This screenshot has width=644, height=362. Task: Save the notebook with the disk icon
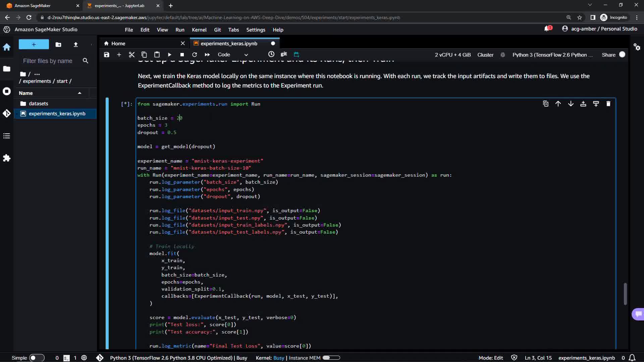(x=107, y=55)
